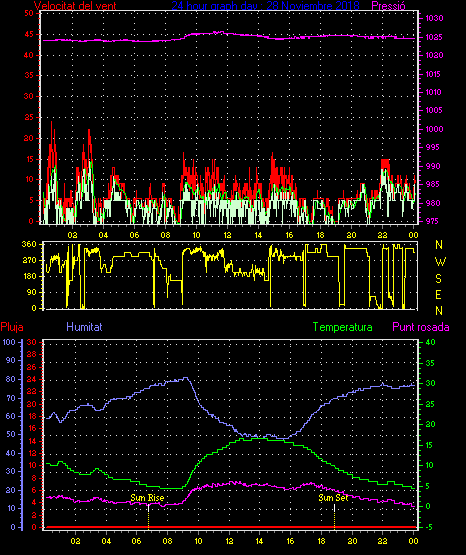Click the 50 wind speed scale value
The width and height of the screenshot is (466, 555).
(29, 13)
